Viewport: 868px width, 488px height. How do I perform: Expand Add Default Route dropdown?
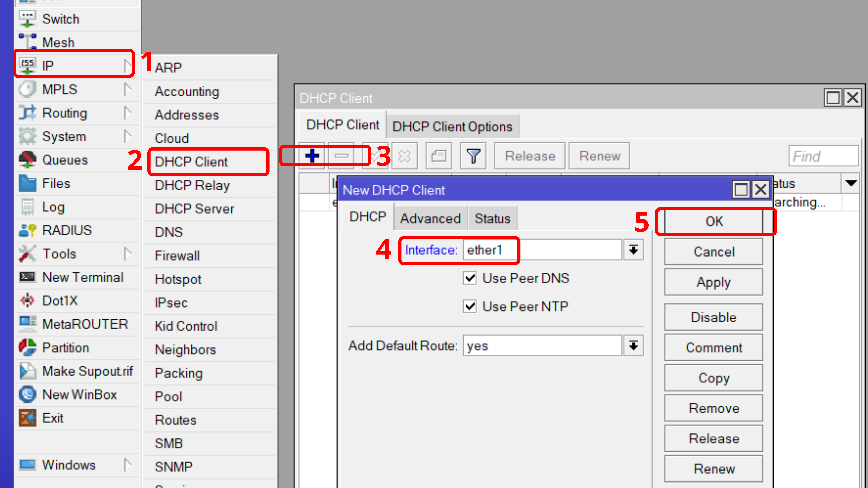[x=633, y=346]
